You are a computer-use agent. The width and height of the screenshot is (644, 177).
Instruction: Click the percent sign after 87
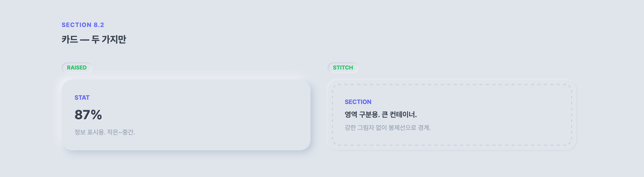pyautogui.click(x=96, y=115)
